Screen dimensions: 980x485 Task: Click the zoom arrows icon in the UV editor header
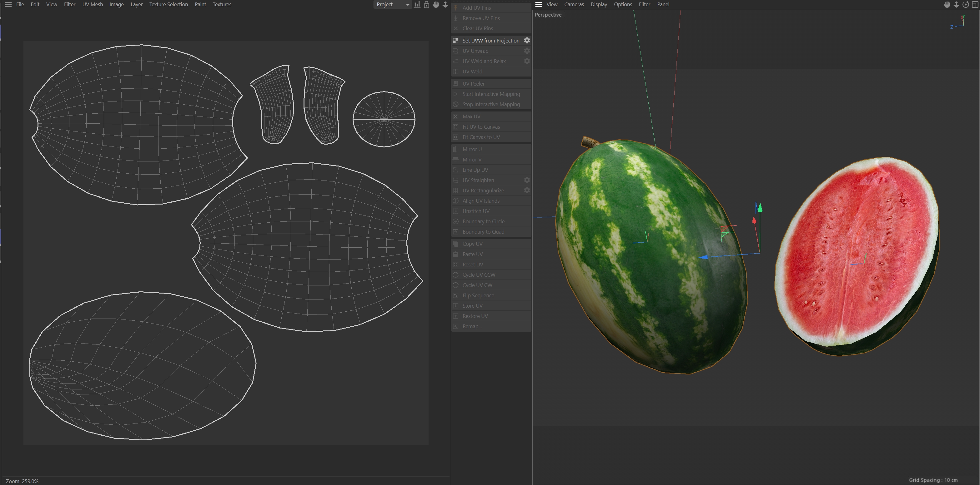click(445, 5)
